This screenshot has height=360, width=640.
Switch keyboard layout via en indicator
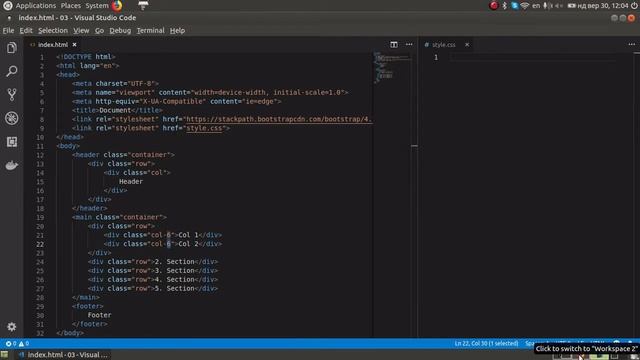[536, 5]
